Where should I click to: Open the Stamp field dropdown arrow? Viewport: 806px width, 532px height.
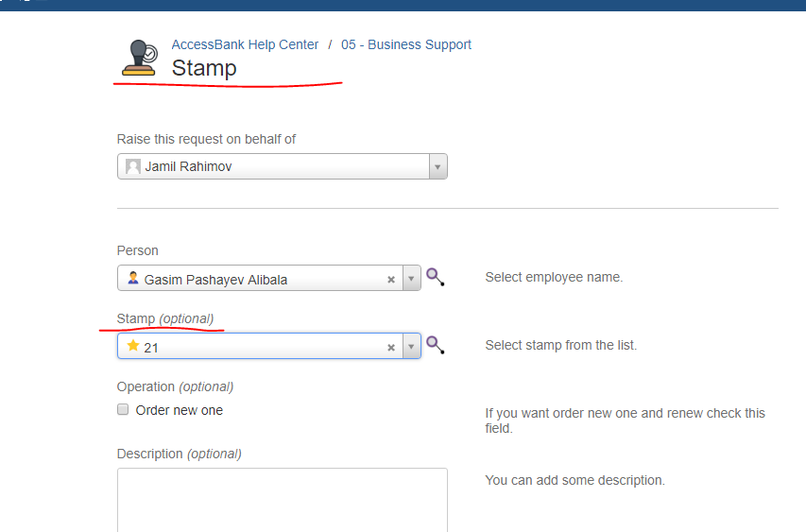(411, 348)
